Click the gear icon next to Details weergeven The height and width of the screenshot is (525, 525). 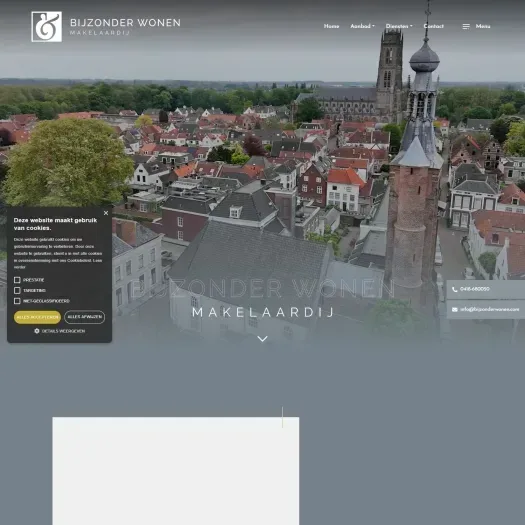[x=37, y=331]
